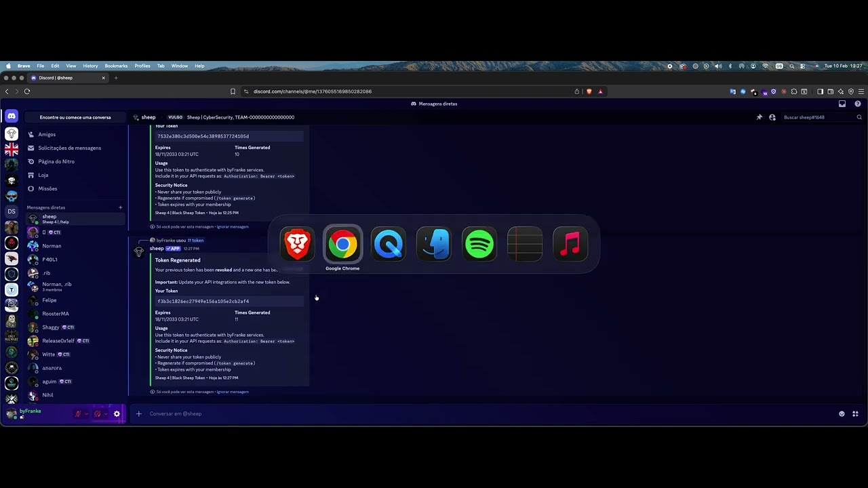The width and height of the screenshot is (868, 488).
Task: Click the token command mention link
Action: coord(195,240)
